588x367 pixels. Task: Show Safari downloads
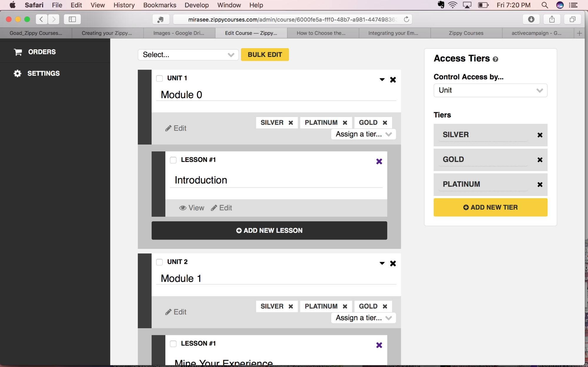[x=531, y=19]
